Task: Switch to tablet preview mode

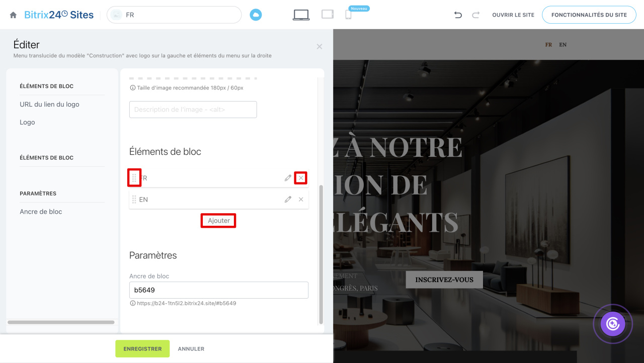Action: 328,15
